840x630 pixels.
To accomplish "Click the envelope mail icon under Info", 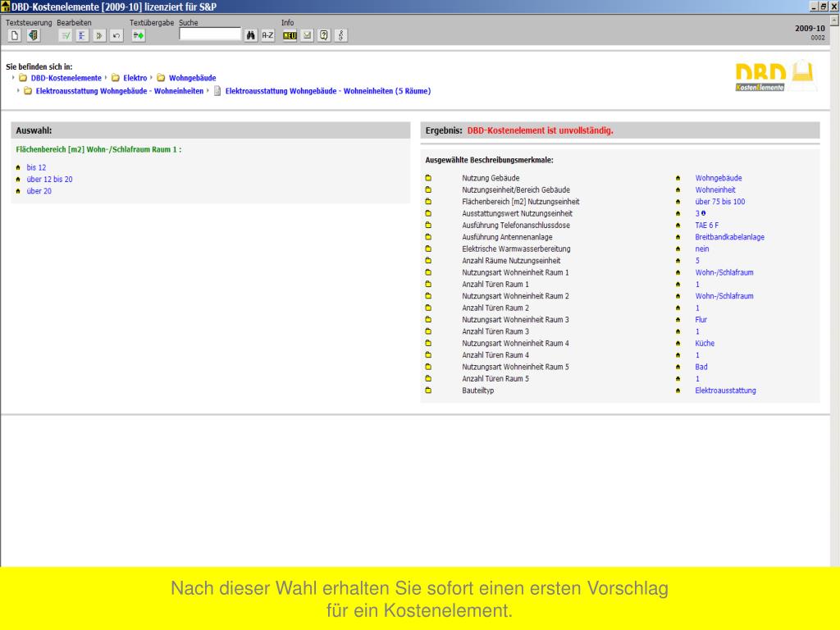I will click(307, 35).
